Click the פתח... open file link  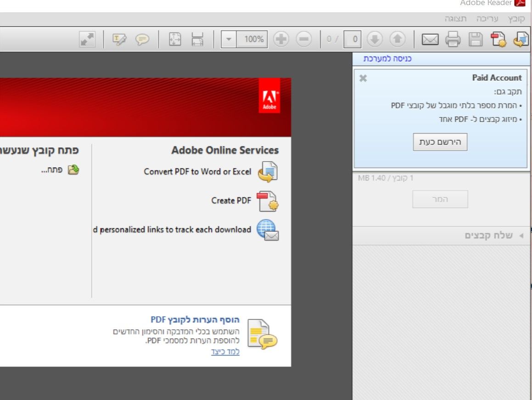(52, 170)
